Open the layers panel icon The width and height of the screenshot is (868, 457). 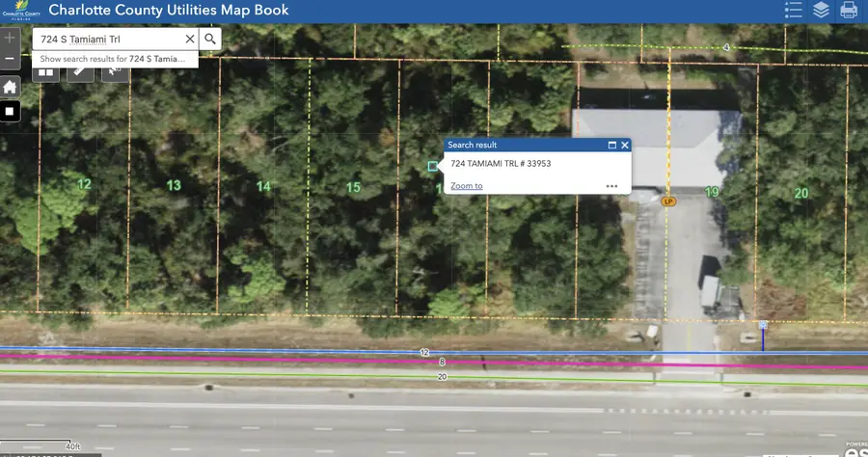[x=821, y=10]
